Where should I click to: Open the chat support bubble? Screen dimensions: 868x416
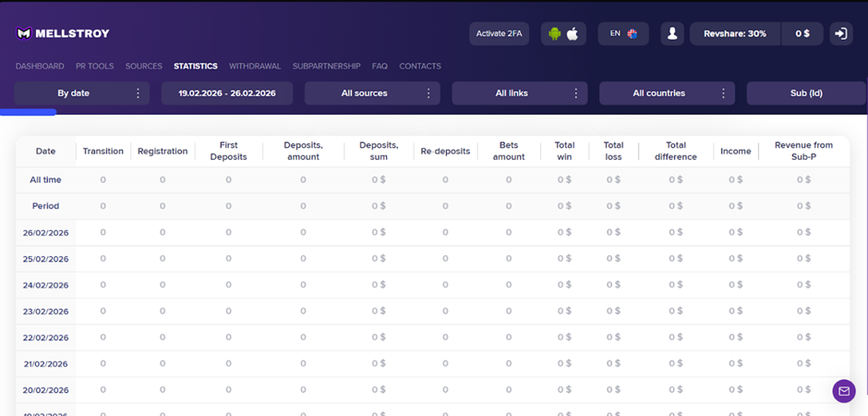coord(843,391)
